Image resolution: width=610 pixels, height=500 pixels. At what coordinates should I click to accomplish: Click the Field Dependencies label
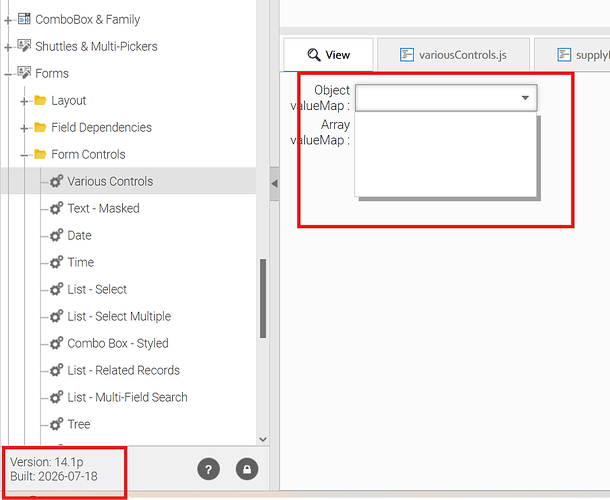pyautogui.click(x=101, y=127)
